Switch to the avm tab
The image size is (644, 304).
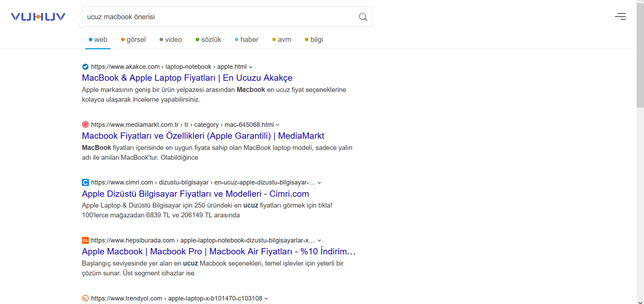pyautogui.click(x=282, y=39)
